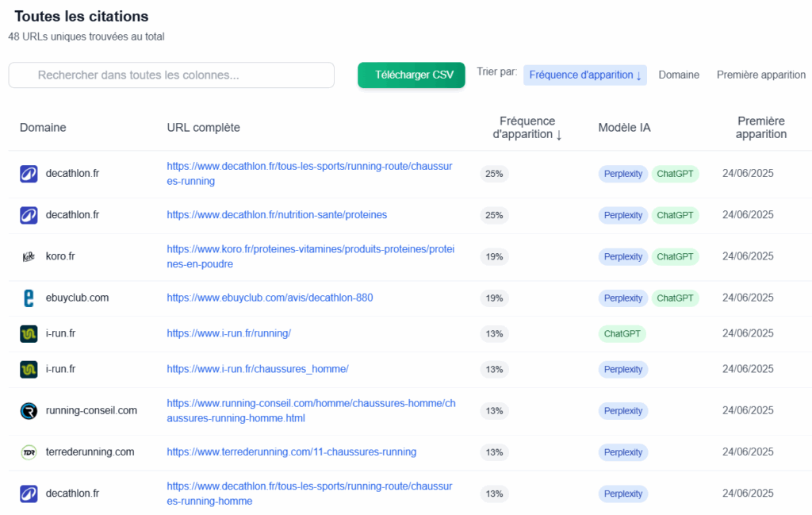Click the 19% badge in the ebuyclub.com row

click(x=495, y=298)
